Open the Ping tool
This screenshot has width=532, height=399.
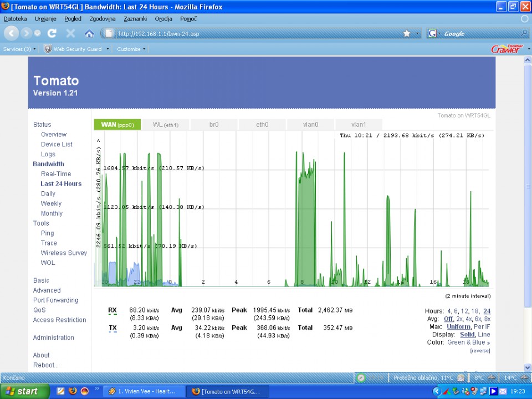click(x=47, y=233)
